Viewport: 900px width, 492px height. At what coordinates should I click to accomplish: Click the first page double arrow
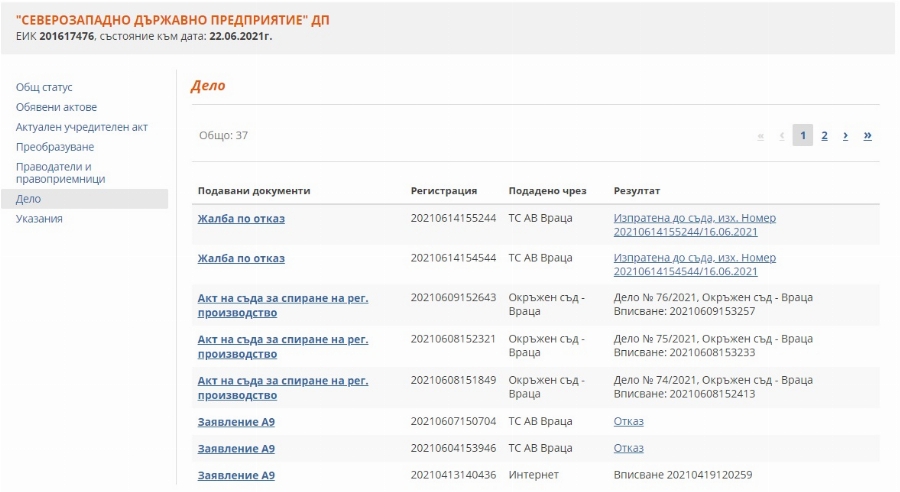(x=761, y=136)
